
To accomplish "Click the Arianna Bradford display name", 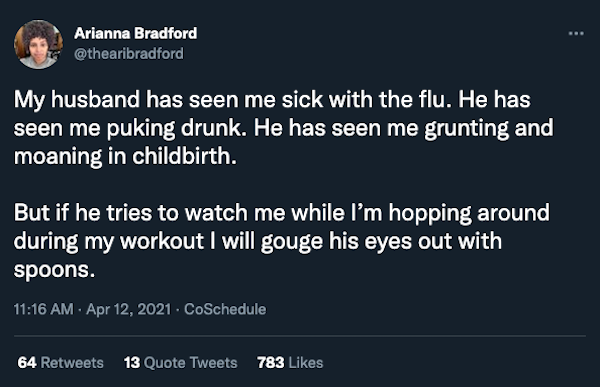I will tap(136, 33).
